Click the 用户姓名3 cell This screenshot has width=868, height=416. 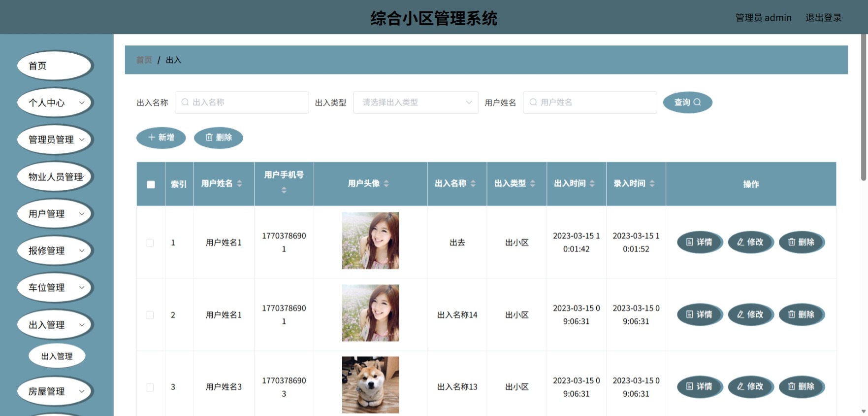click(224, 387)
